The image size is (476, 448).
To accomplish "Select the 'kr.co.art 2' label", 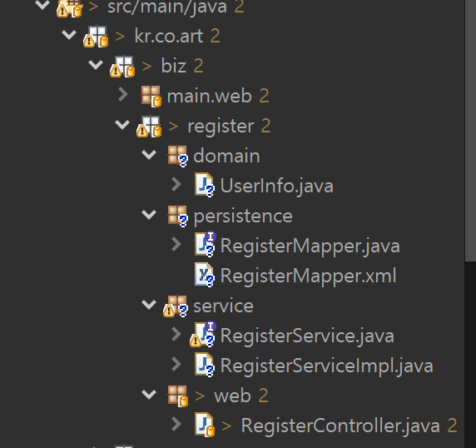I will [x=177, y=36].
